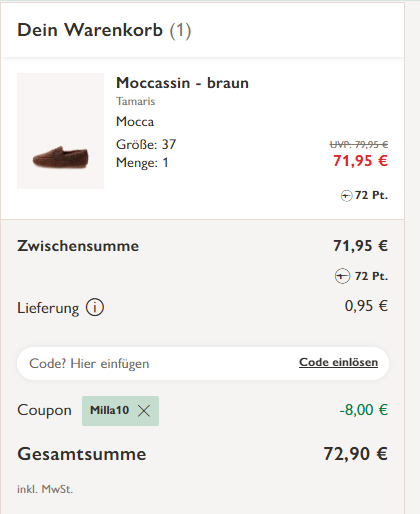Select the Milla10 coupon chip label
420x514 pixels.
coord(109,410)
